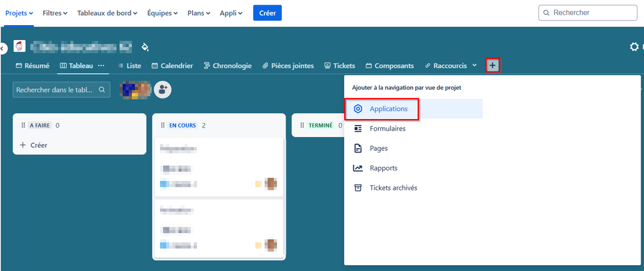The width and height of the screenshot is (644, 271).
Task: Click the board search magnifier icon
Action: pyautogui.click(x=102, y=89)
